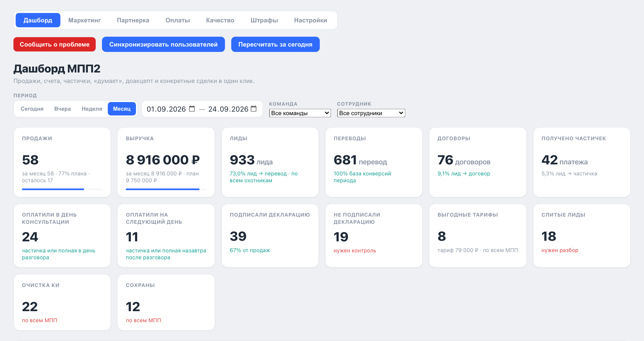Open the Подписали декларацию card showing 39
The image size is (644, 341).
270,236
